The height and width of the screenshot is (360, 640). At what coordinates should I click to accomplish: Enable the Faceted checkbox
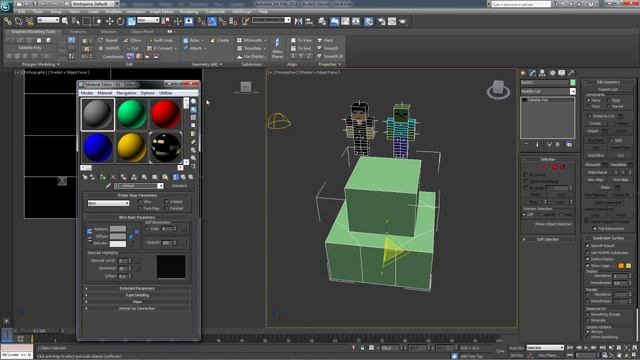(x=167, y=208)
